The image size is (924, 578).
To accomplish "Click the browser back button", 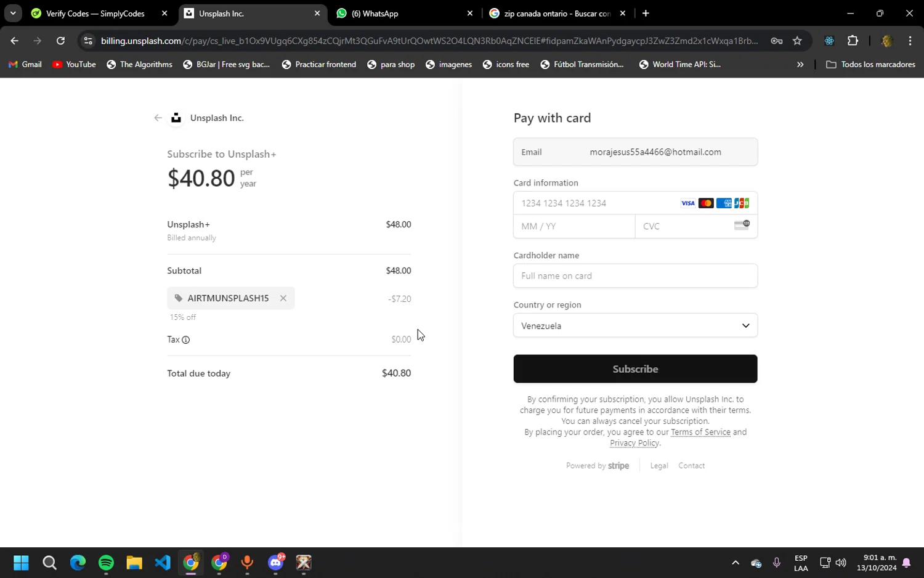I will click(x=14, y=41).
